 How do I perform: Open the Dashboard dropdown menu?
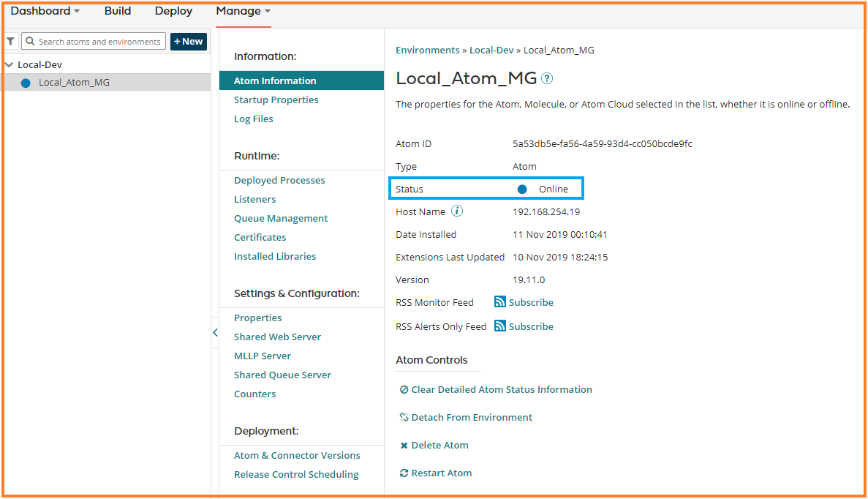45,11
